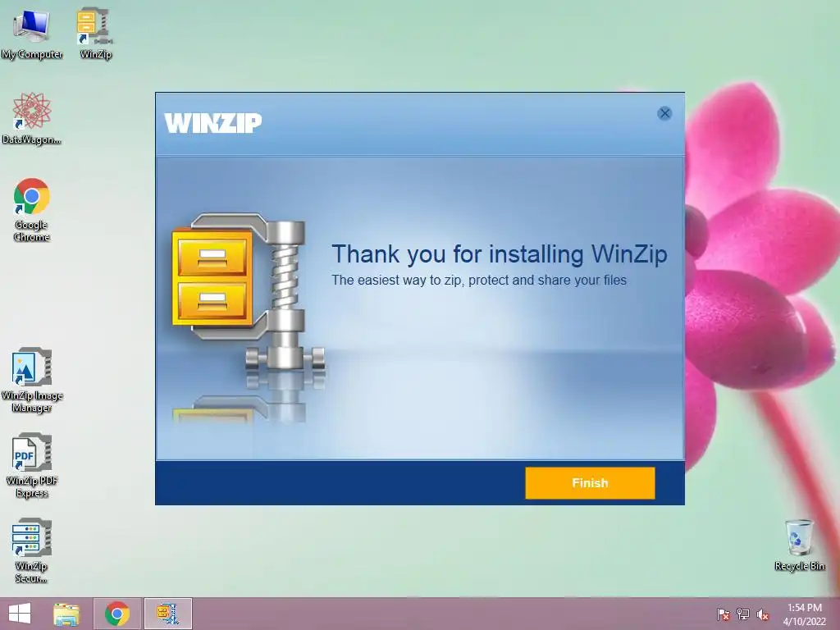
Task: Select the WinZip Secure desktop shortcut
Action: pos(32,550)
